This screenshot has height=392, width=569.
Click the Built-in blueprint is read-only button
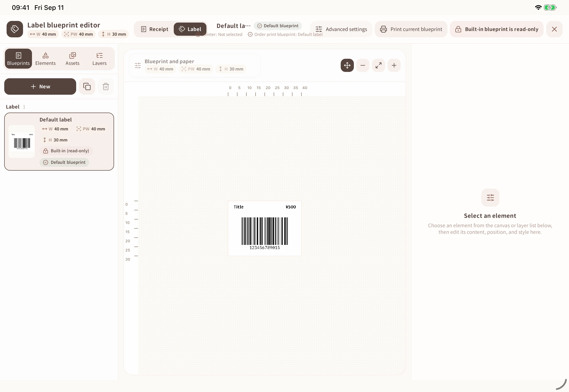pos(497,29)
